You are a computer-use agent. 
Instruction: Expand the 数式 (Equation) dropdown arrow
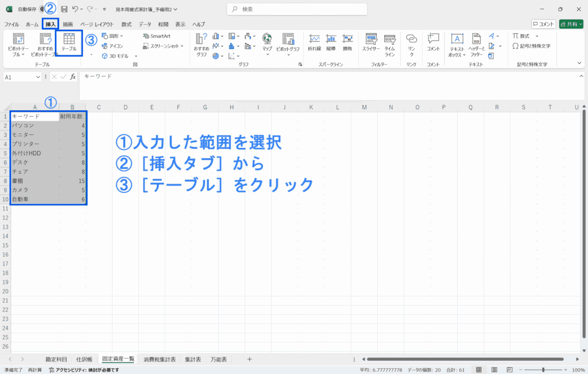[537, 36]
